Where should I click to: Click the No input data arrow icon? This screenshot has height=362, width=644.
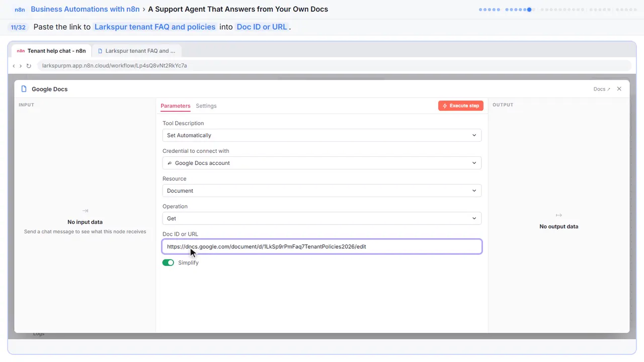coord(85,211)
